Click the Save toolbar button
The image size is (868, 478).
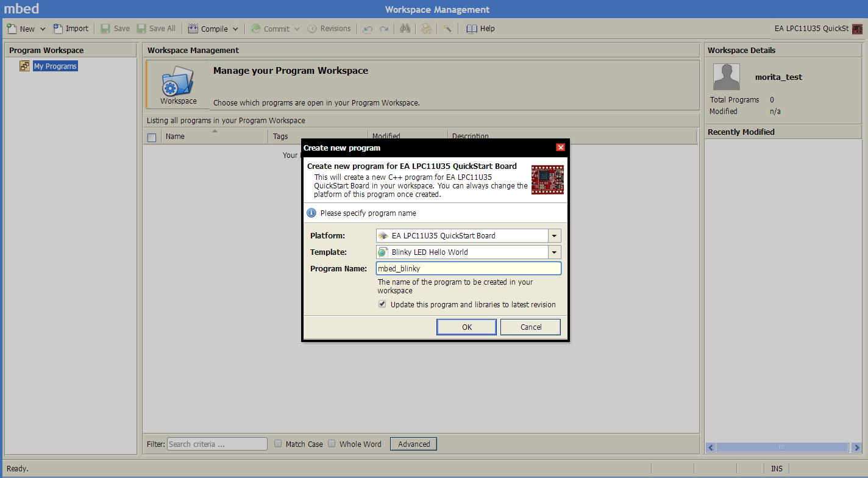point(115,29)
